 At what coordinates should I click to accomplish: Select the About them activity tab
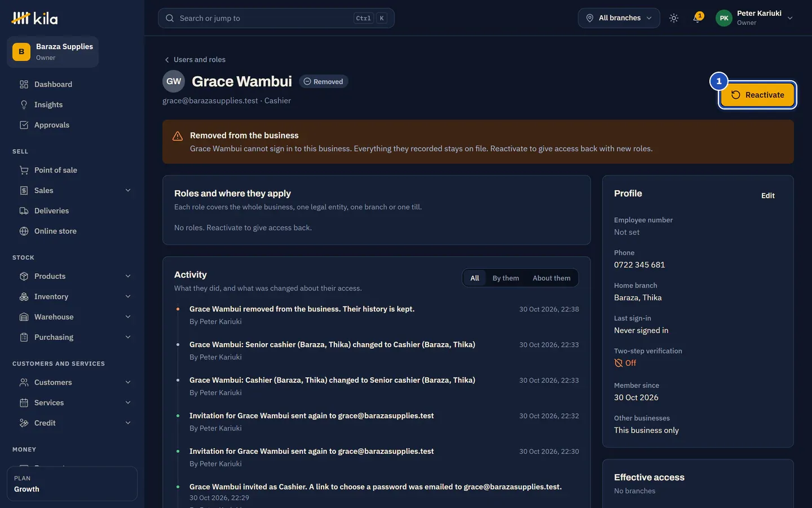click(551, 278)
